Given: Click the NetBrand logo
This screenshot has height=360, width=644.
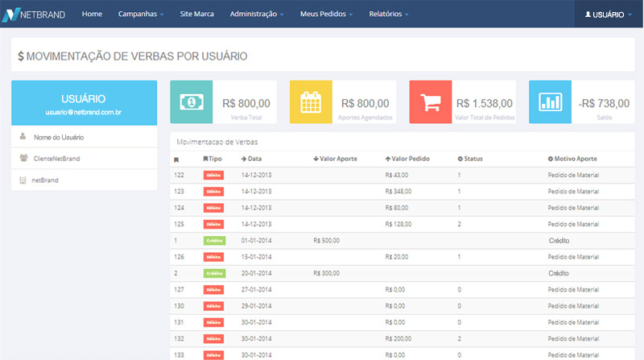Looking at the screenshot, I should (34, 14).
